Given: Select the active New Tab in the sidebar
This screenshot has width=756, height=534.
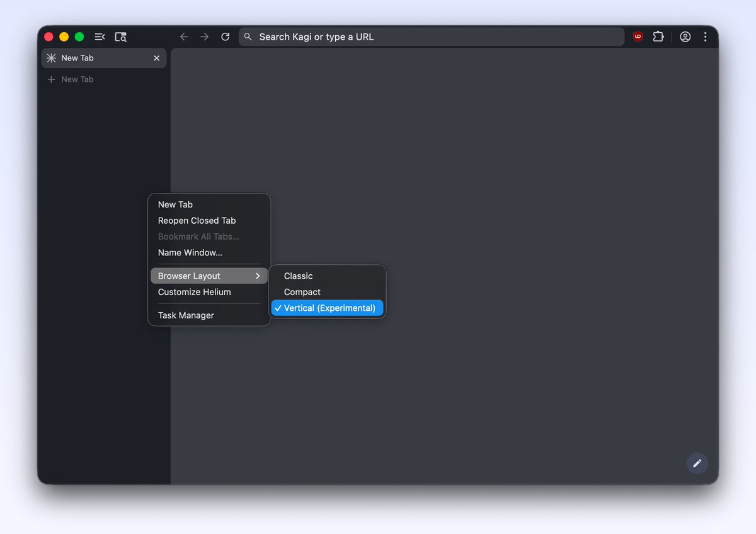Looking at the screenshot, I should pos(104,58).
